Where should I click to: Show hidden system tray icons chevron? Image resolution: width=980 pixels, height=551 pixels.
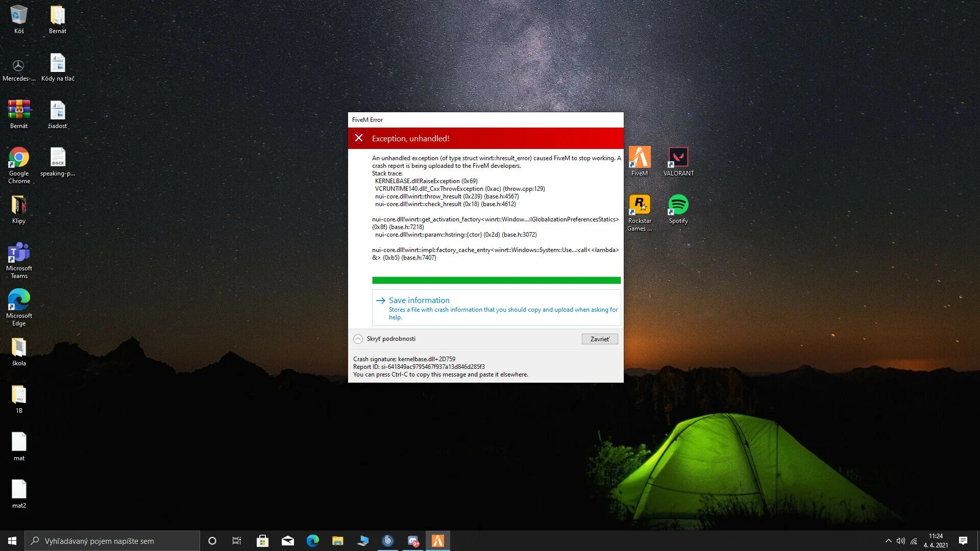888,541
